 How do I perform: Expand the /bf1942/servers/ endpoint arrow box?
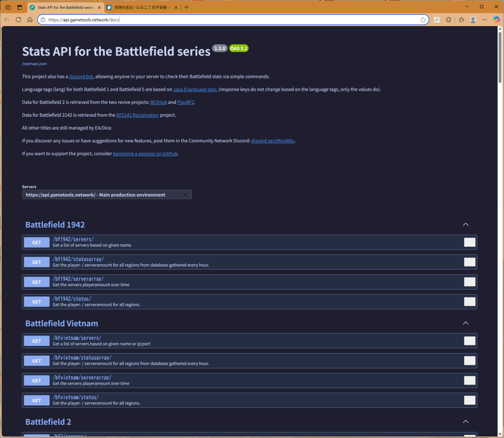click(x=470, y=242)
